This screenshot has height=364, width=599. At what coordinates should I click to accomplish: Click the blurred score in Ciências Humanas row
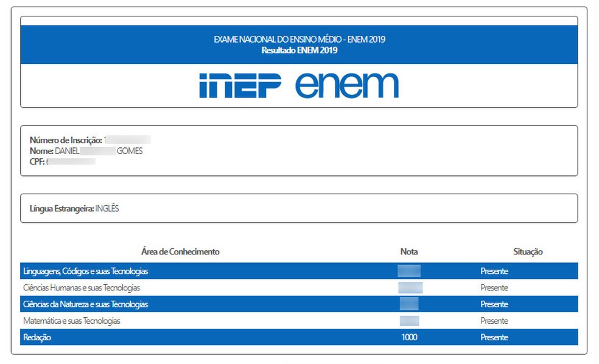410,288
